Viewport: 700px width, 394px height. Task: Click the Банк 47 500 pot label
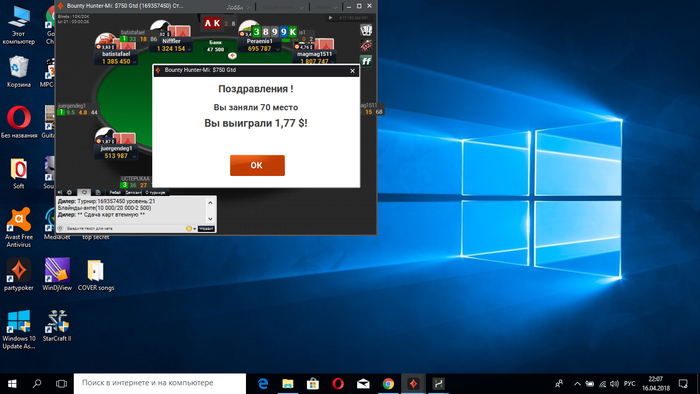(216, 46)
